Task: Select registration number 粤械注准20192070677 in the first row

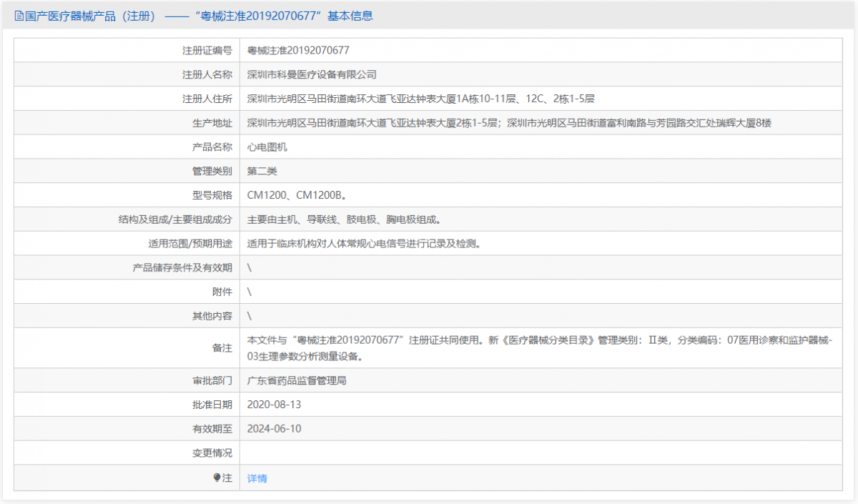Action: coord(298,50)
